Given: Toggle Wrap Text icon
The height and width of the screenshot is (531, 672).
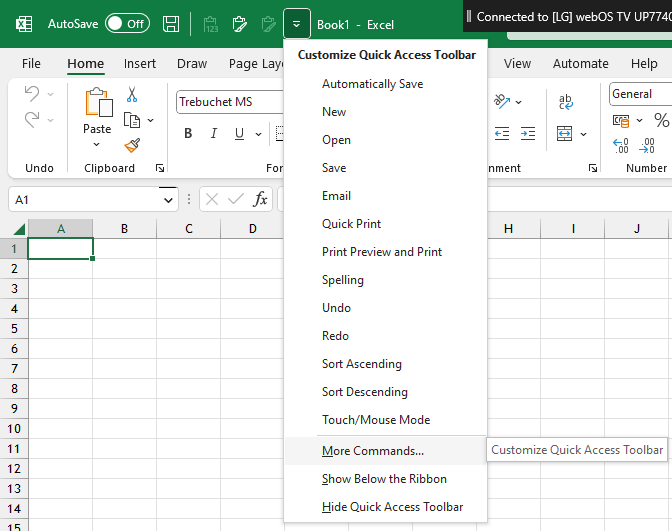Looking at the screenshot, I should pyautogui.click(x=565, y=102).
